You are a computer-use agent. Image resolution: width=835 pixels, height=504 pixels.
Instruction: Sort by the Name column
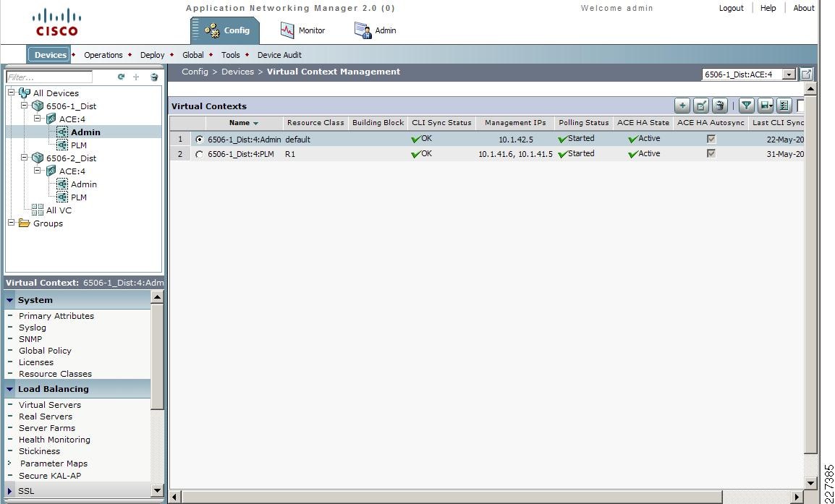coord(245,122)
